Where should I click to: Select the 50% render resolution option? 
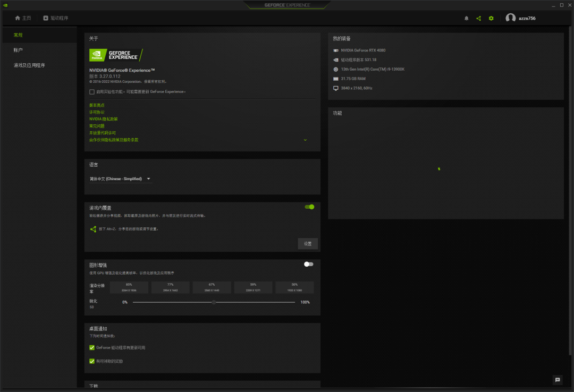[294, 287]
